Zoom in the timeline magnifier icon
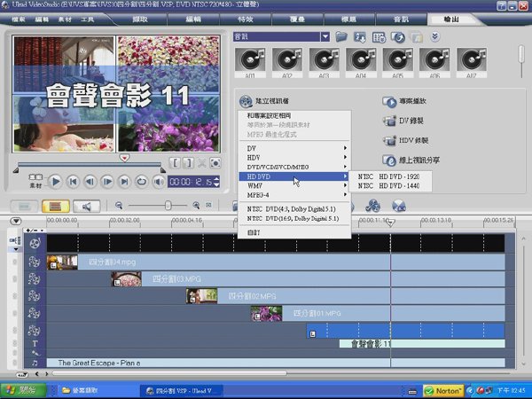The image size is (532, 399). click(196, 205)
